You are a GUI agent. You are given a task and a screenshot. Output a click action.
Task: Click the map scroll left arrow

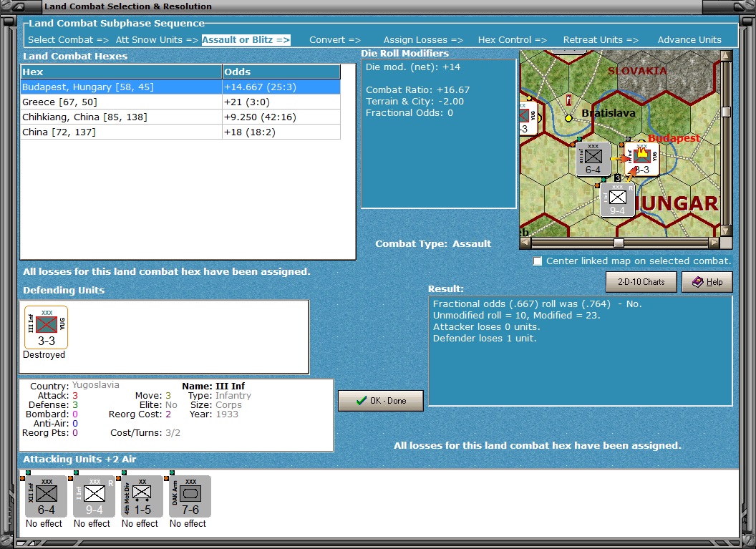[525, 243]
